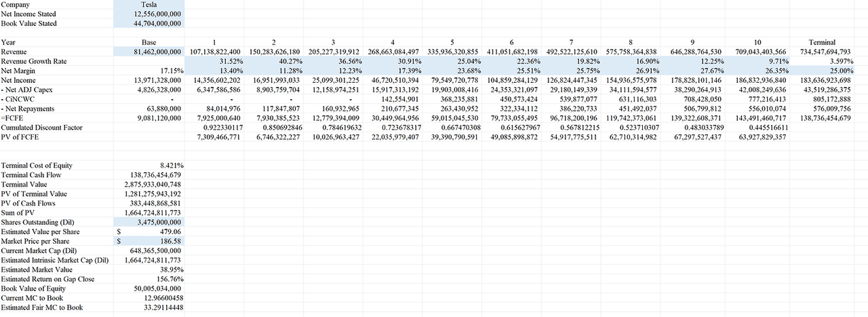868x317 pixels.
Task: Click the 'Cumulated Discount Factor' row label
Action: 41,128
